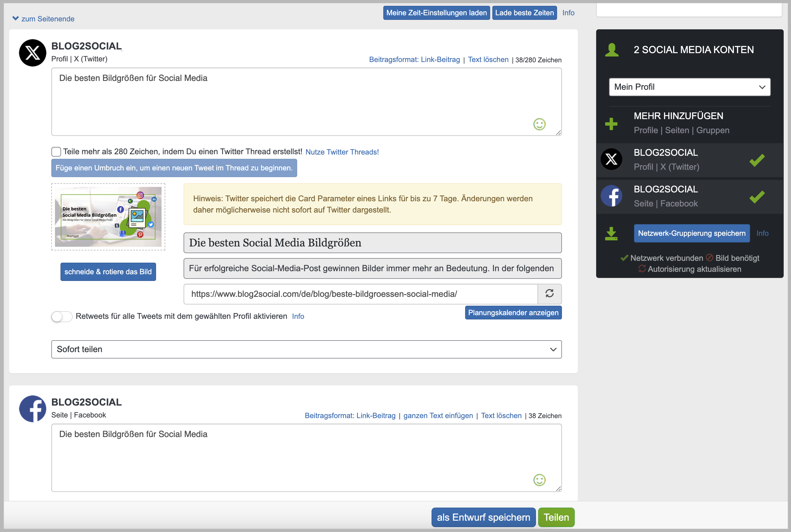Click Lade beste Zeiten button
Screen dimensions: 791x532
pos(524,13)
